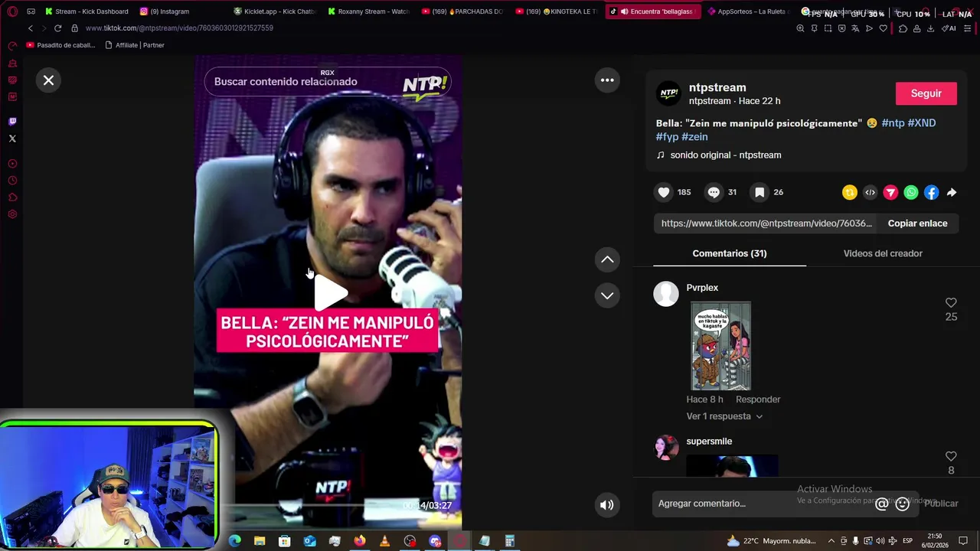
Task: Share the video to WhatsApp
Action: [x=911, y=193]
